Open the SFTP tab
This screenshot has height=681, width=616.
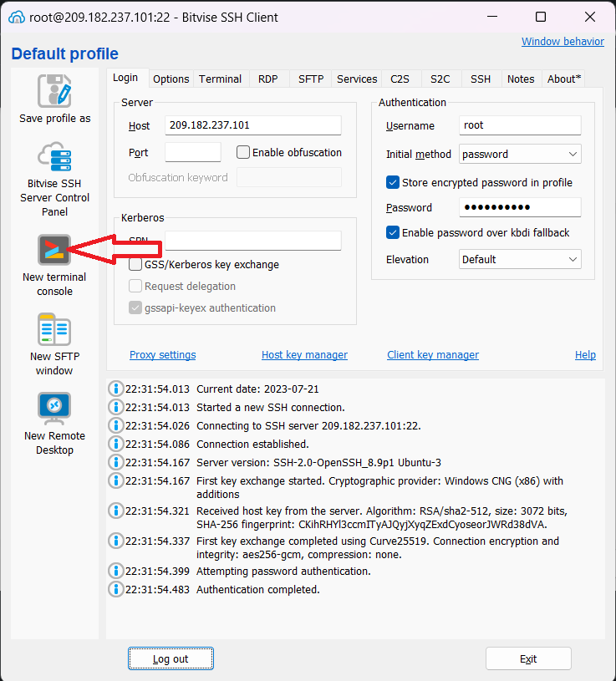click(x=311, y=79)
